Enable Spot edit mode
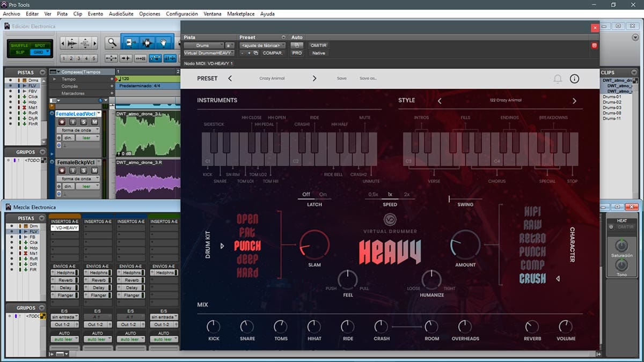Viewport: 644px width, 362px height. point(40,46)
